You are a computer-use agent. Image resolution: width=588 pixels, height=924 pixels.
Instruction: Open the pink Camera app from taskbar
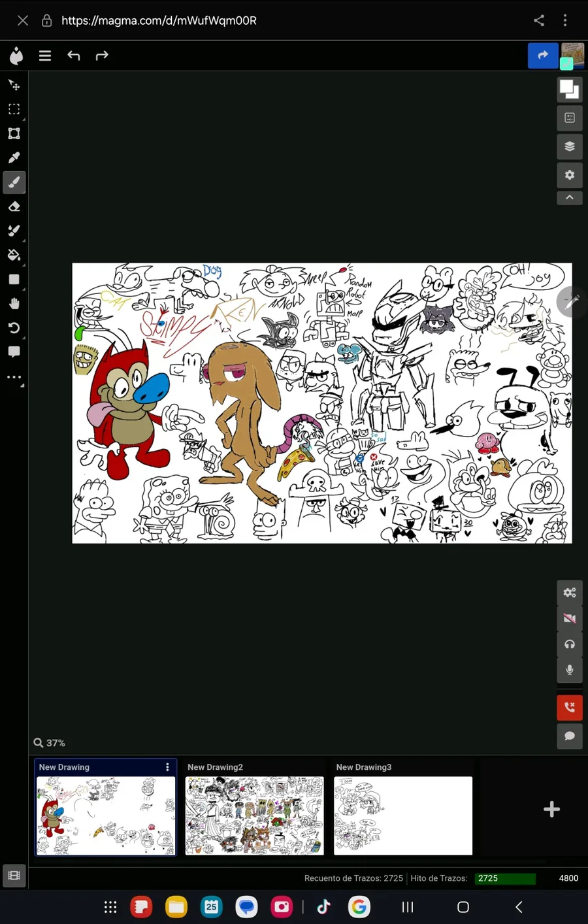click(282, 907)
